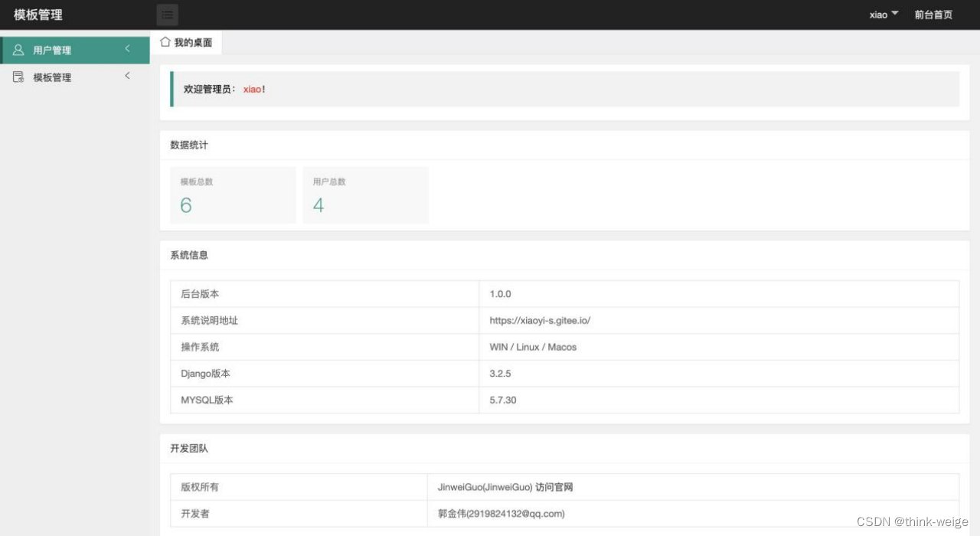The image size is (980, 536).
Task: Toggle the sidebar with the hamburger icon
Action: [x=167, y=15]
